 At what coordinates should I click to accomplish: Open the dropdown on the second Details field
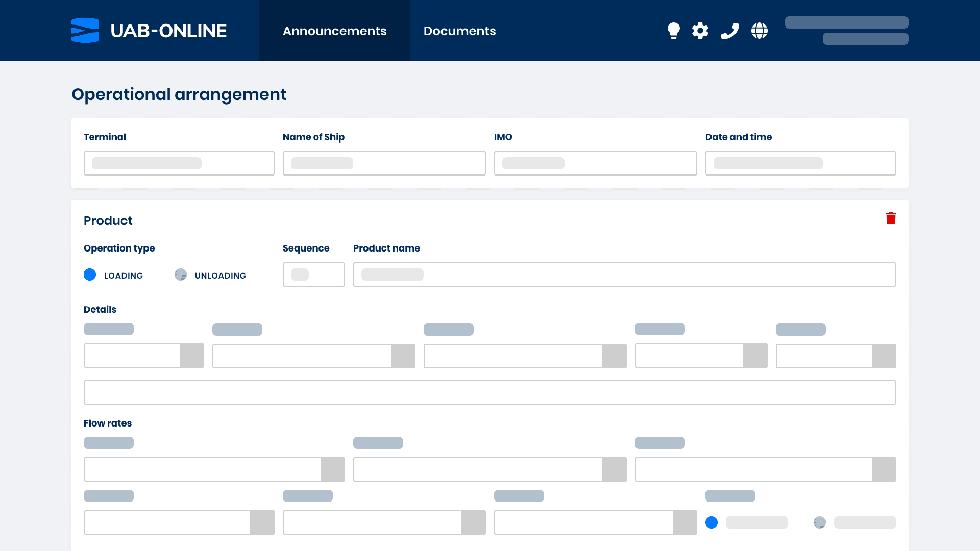tap(404, 356)
